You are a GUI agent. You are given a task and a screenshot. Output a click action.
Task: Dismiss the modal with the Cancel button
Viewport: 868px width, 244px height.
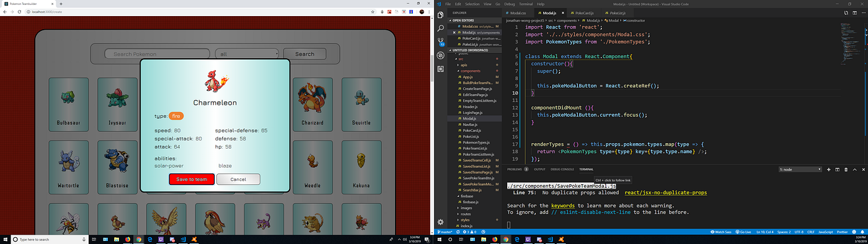click(x=238, y=179)
